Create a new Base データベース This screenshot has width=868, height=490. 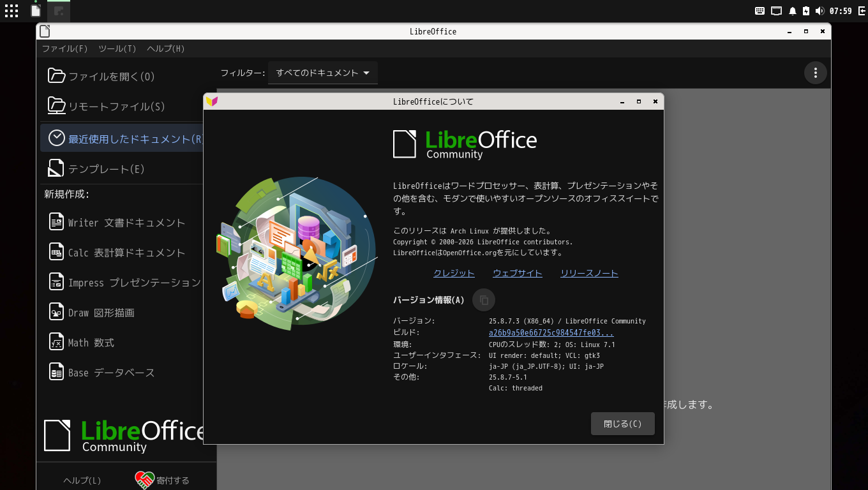pos(112,373)
